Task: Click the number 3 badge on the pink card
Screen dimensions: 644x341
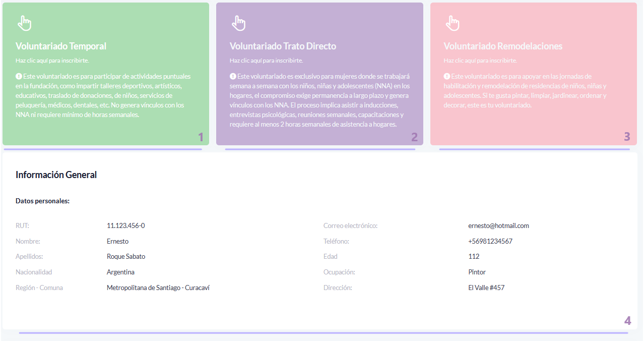Action: click(627, 137)
